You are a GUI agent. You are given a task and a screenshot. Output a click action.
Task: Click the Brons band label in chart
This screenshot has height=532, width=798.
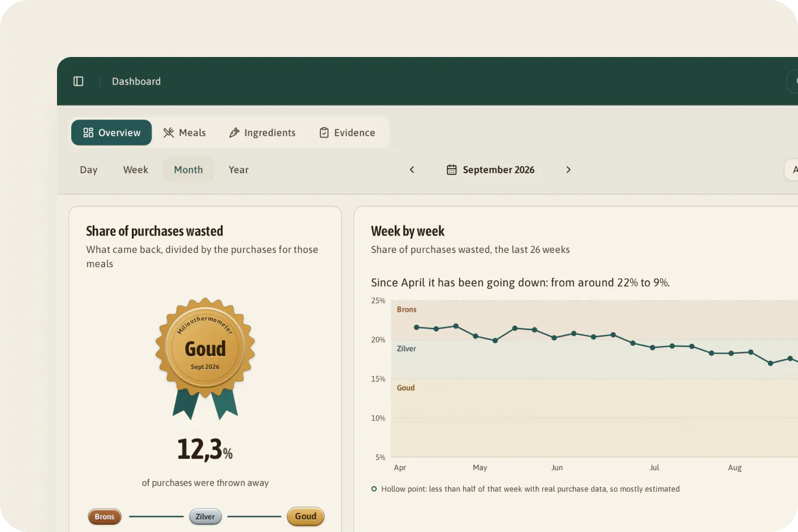click(407, 309)
